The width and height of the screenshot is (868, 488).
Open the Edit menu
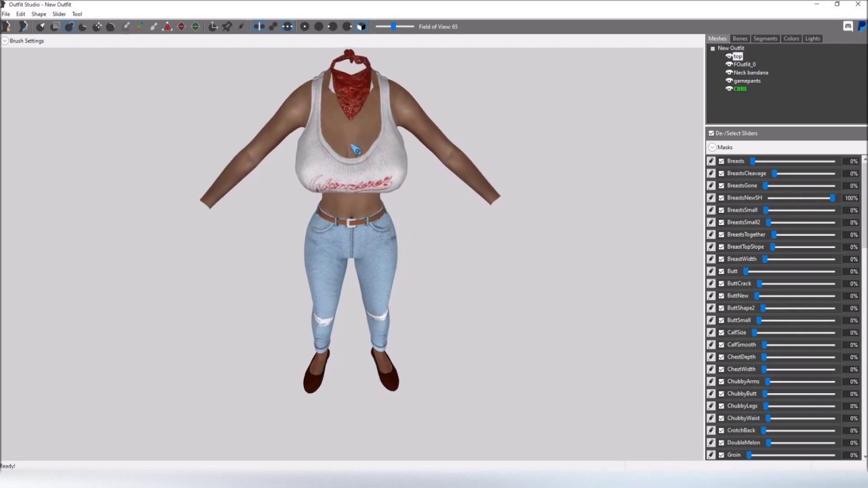(x=21, y=14)
